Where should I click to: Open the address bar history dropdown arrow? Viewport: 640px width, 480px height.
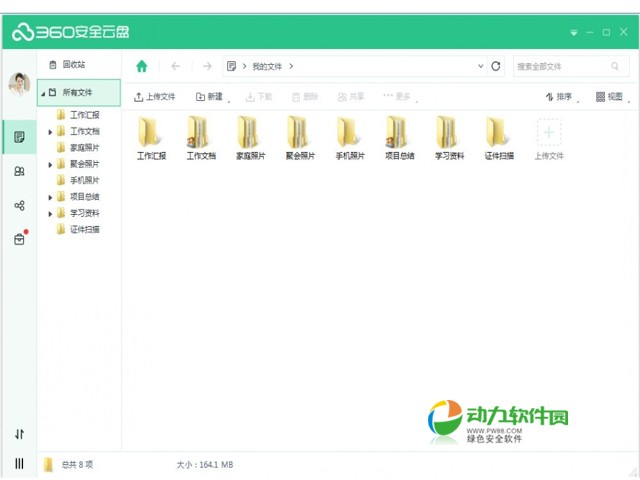click(x=480, y=66)
